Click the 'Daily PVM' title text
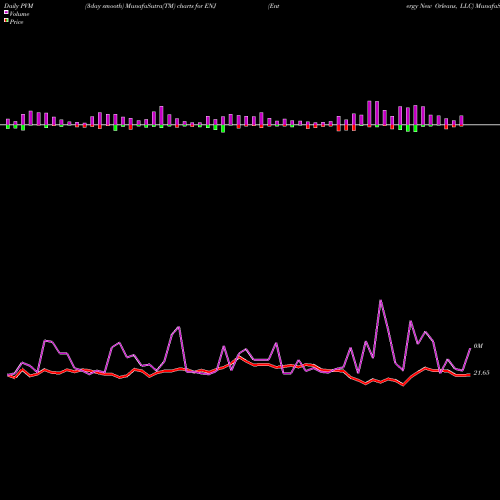 19,6
